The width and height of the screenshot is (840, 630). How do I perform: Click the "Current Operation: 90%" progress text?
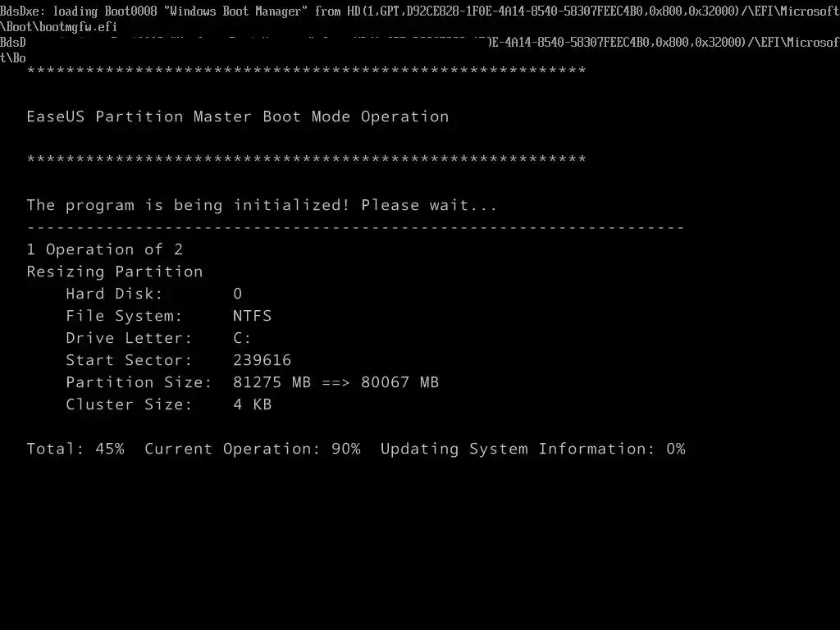pos(253,449)
